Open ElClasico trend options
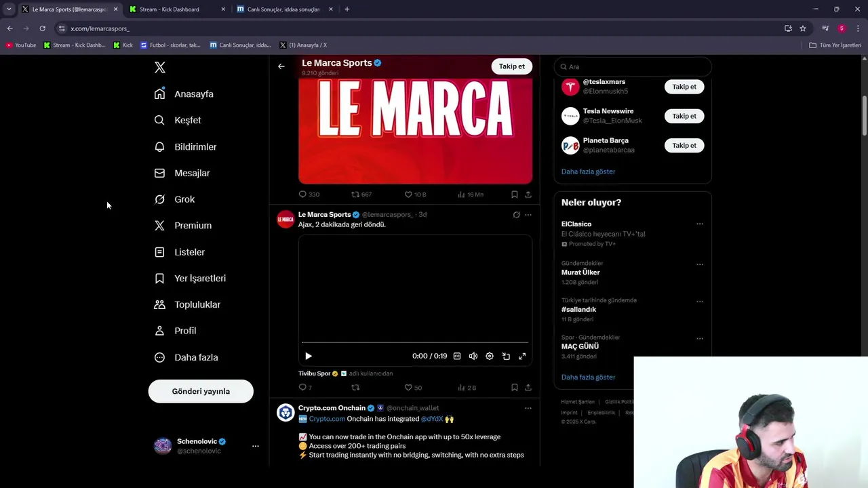Image resolution: width=868 pixels, height=488 pixels. click(x=700, y=224)
